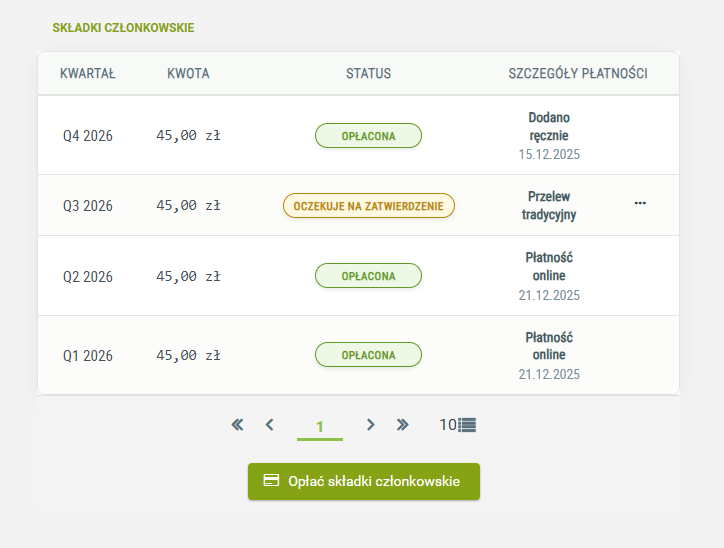Click the Opłać składki członkowskie button
The height and width of the screenshot is (548, 724).
(364, 481)
